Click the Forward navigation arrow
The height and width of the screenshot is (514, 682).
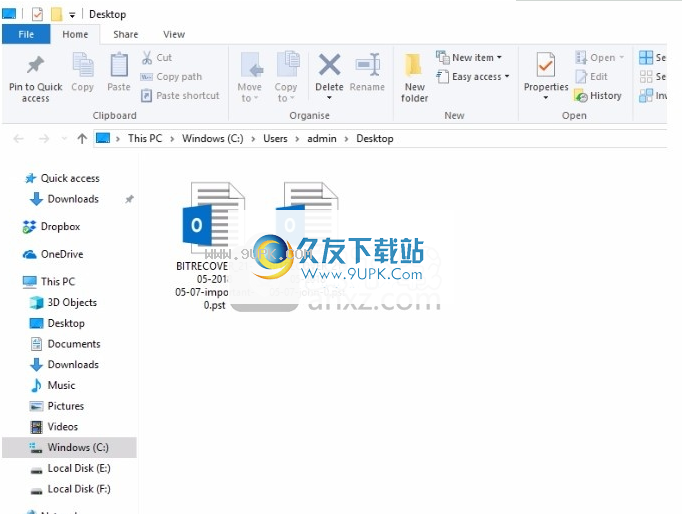click(44, 139)
